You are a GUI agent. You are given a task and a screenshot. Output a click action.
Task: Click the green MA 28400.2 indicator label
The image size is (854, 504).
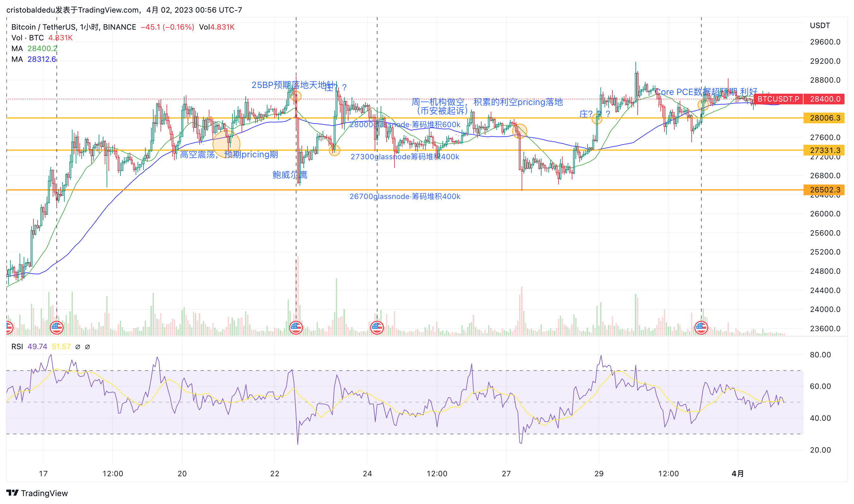point(34,49)
